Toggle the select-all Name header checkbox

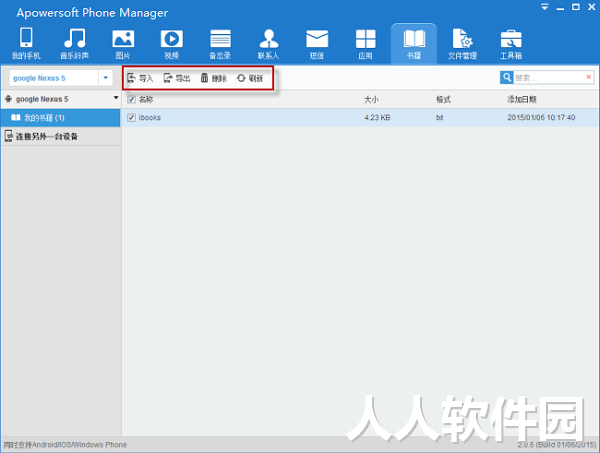click(132, 99)
